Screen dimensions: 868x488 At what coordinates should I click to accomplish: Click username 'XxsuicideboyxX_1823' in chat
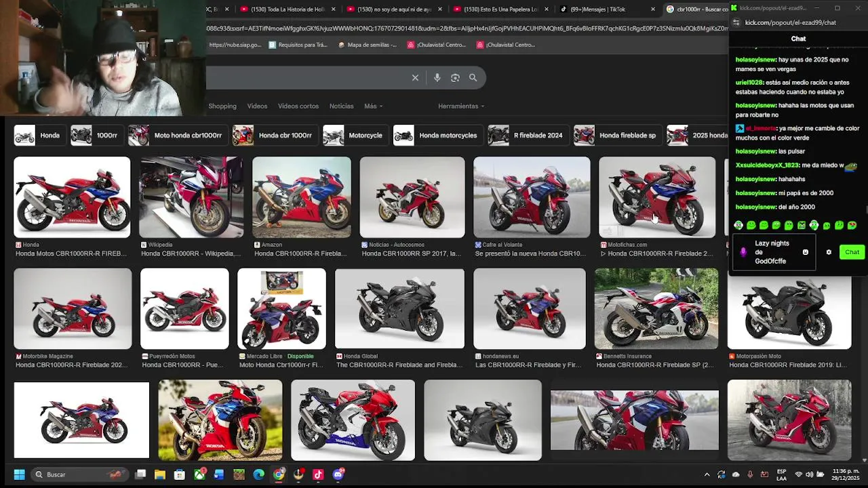(767, 165)
